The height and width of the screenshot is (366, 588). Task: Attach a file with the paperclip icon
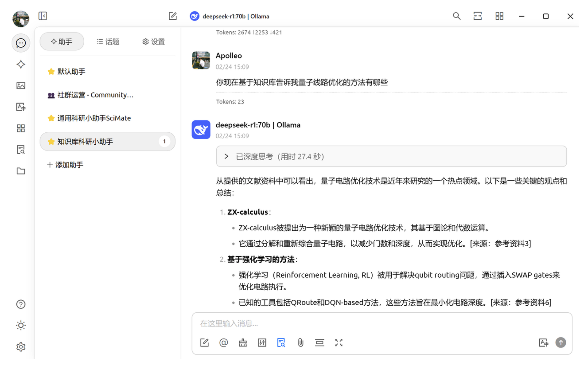(300, 342)
